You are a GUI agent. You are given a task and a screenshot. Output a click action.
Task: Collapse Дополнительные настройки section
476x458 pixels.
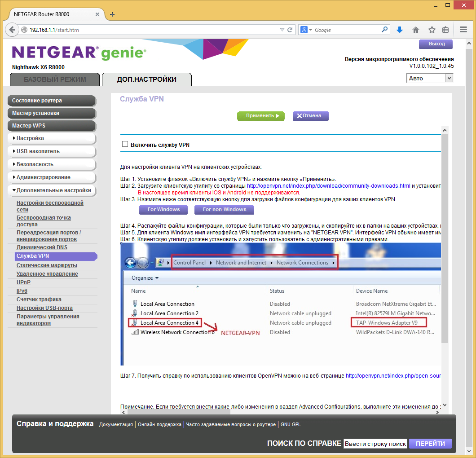pyautogui.click(x=52, y=190)
